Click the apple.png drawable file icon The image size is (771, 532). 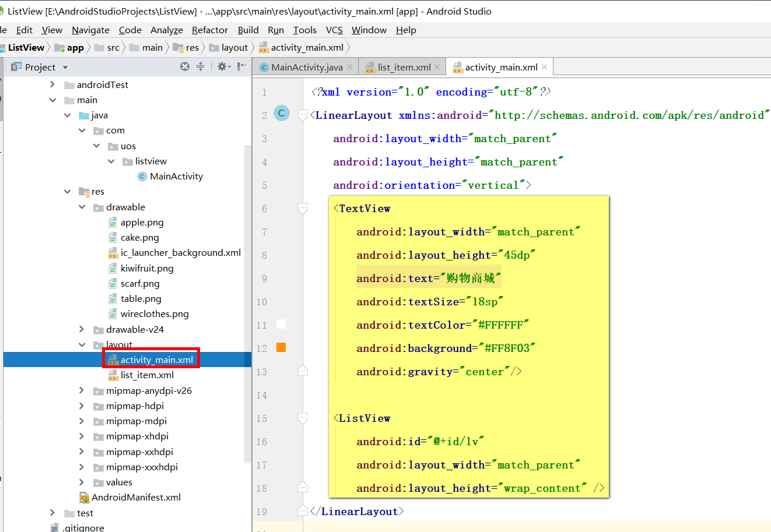tap(113, 222)
